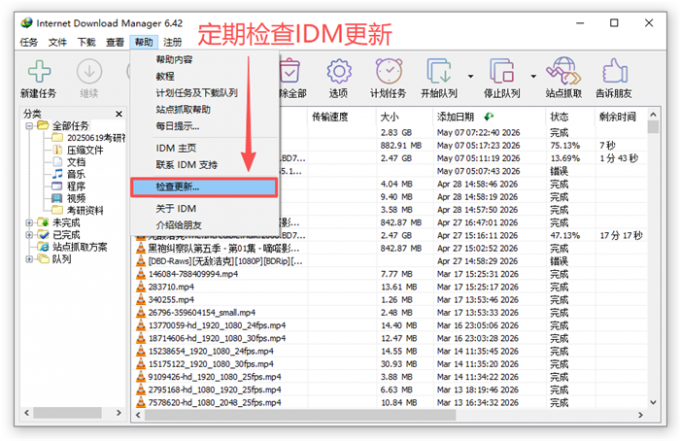Open dropdown arrow next to Stop Queue
680x441 pixels.
point(533,77)
